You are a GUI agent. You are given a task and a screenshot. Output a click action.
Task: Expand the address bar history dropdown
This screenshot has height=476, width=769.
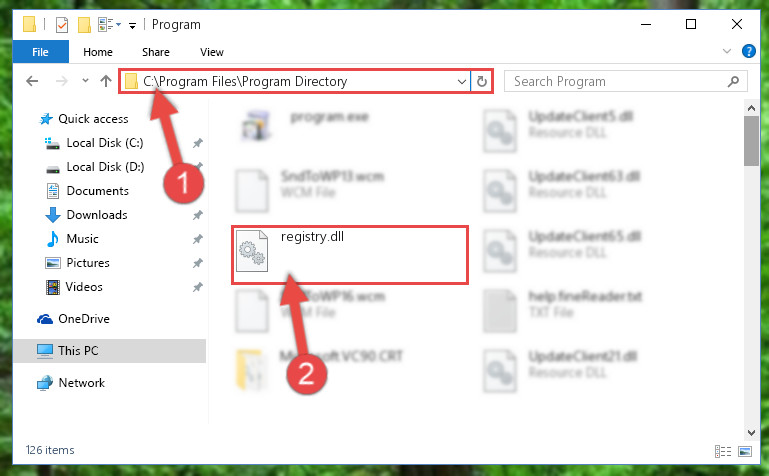point(461,81)
